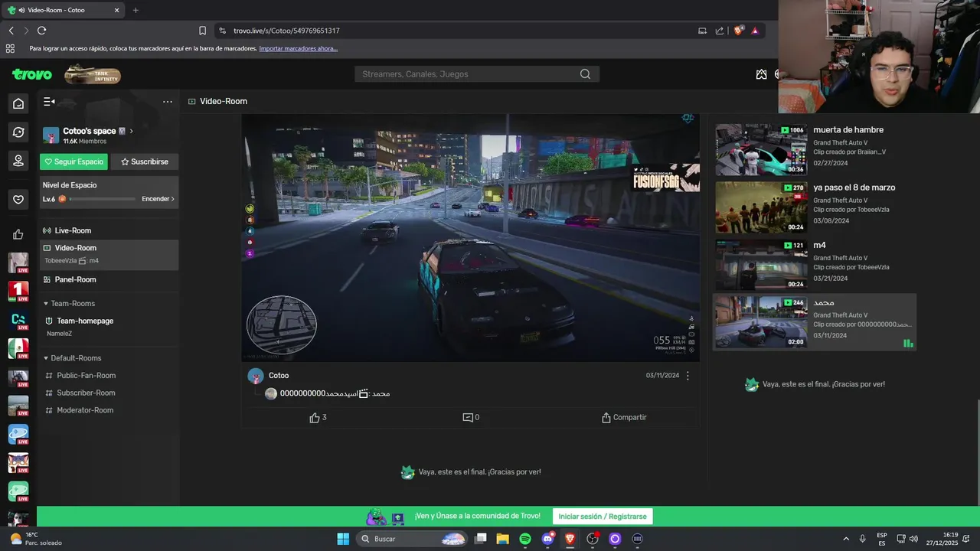Bookmark this page with bookmark icon
This screenshot has height=551, width=980.
point(202,31)
